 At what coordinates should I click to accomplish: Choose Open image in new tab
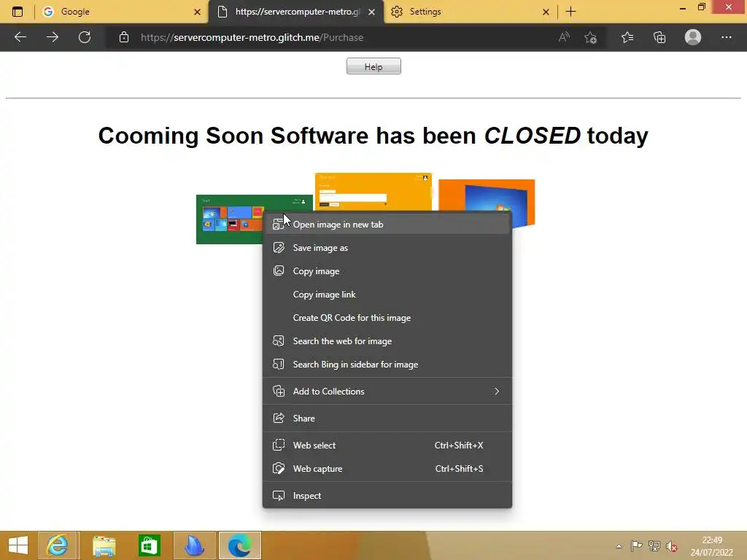coord(387,225)
